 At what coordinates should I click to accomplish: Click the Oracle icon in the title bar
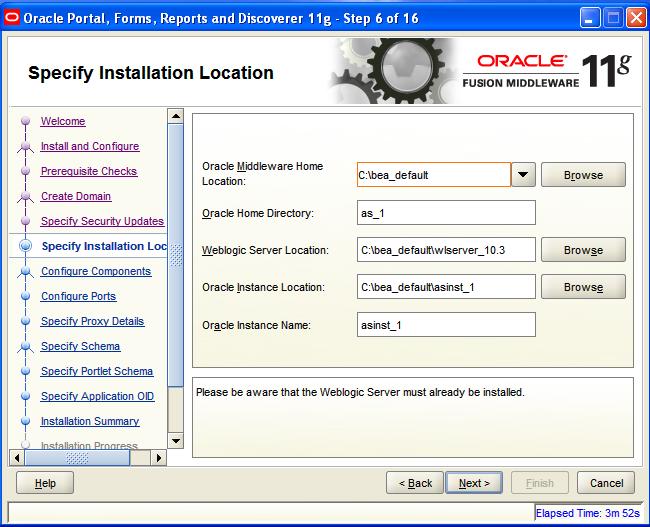11,17
